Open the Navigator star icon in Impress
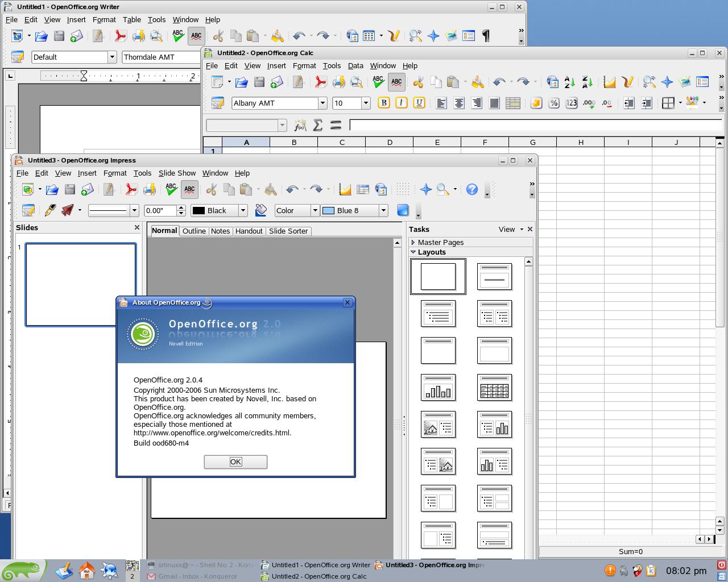 point(425,189)
